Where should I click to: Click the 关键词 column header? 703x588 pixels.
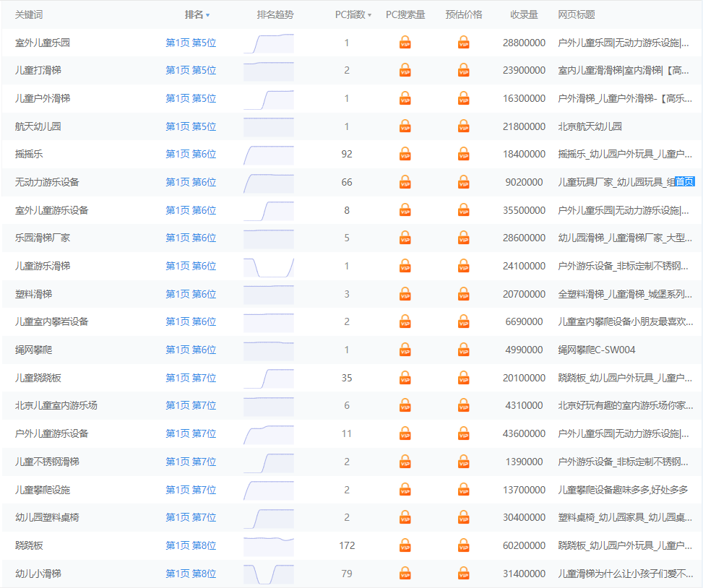click(x=29, y=14)
